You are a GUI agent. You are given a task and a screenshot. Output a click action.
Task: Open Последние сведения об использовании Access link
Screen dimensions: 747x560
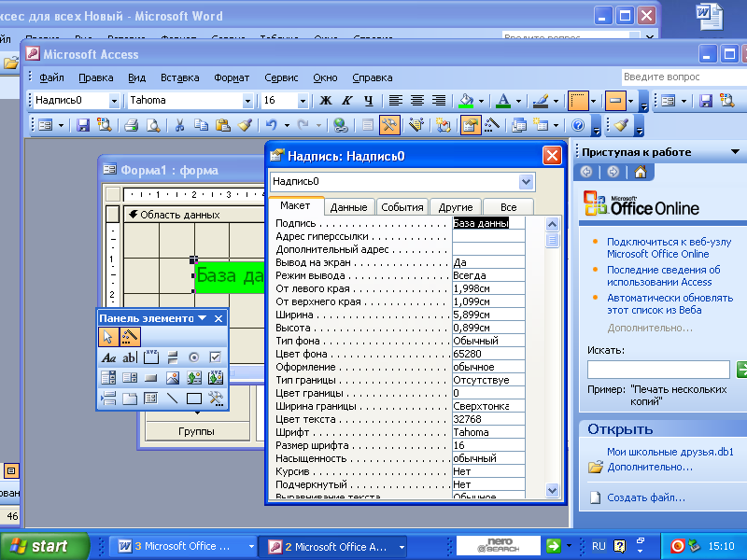664,275
